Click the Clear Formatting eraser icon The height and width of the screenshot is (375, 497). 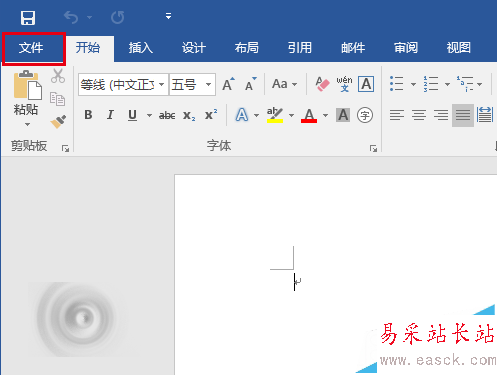(x=322, y=84)
